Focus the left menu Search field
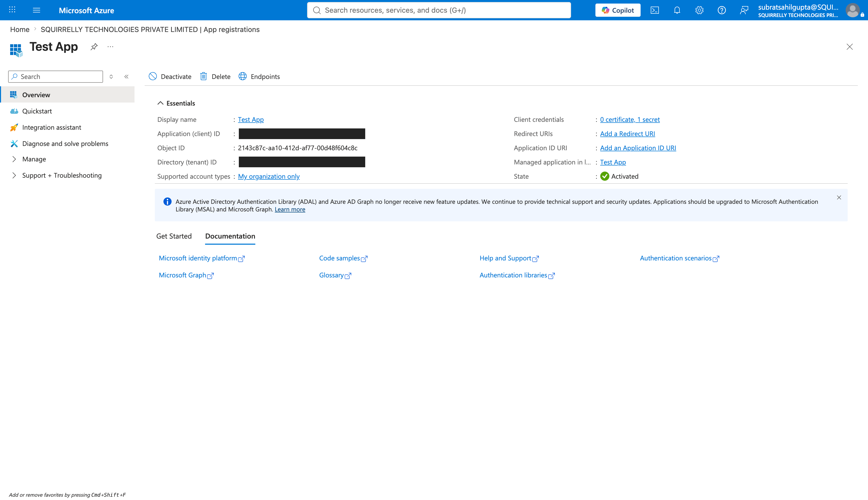868x500 pixels. click(56, 77)
